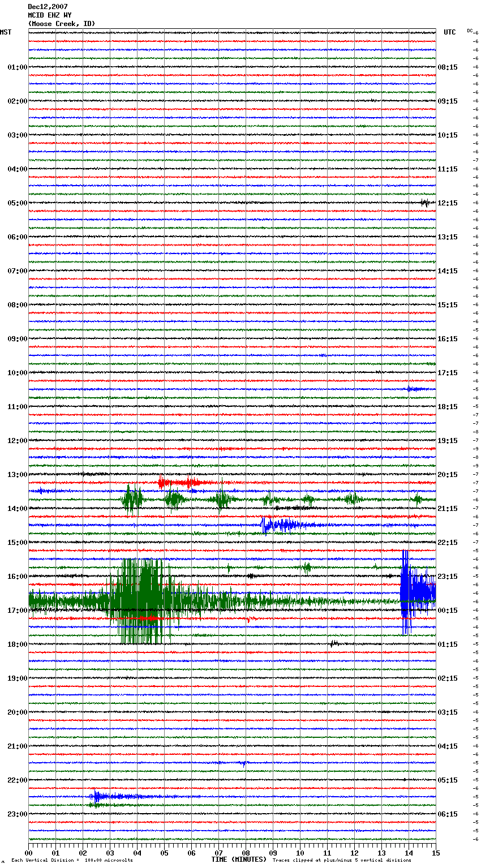Click the 12:15 UTC time label
Viewport: 481px width, 868px height.
[x=448, y=203]
